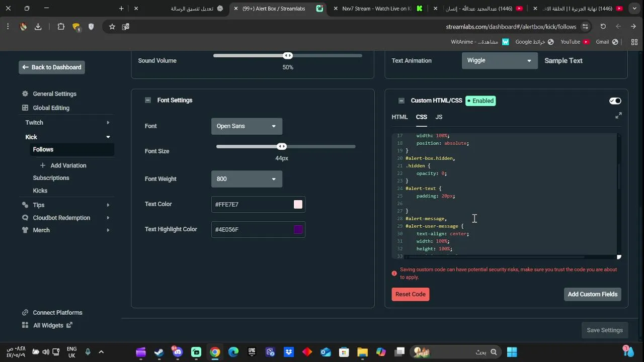The width and height of the screenshot is (644, 362).
Task: Open the Text Color swatch picker
Action: click(298, 204)
